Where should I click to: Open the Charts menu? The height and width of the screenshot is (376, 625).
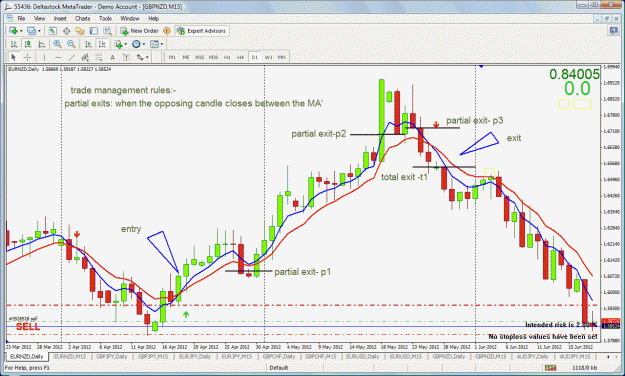click(x=83, y=18)
